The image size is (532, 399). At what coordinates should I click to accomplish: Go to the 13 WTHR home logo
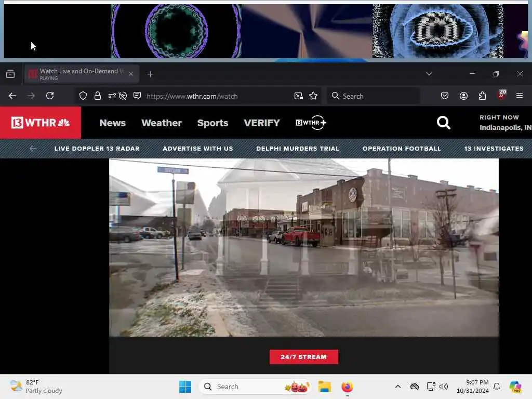pos(41,123)
